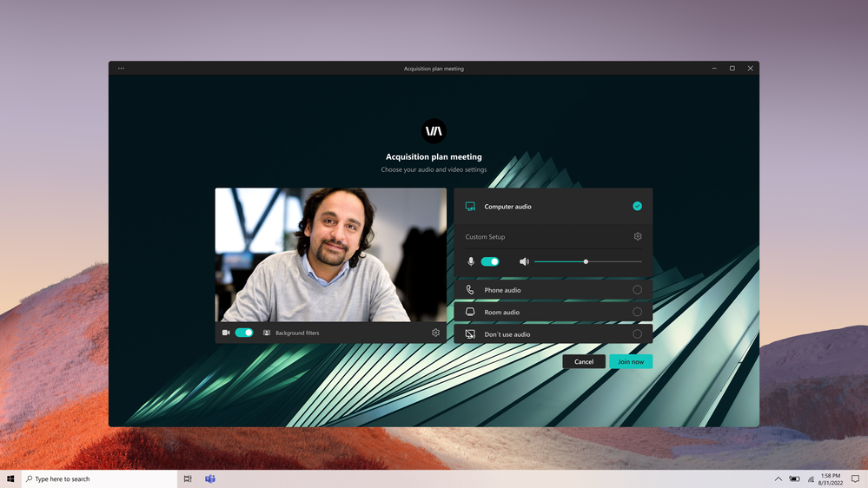Image resolution: width=868 pixels, height=488 pixels.
Task: Open Custom Setup gear settings
Action: click(x=638, y=236)
